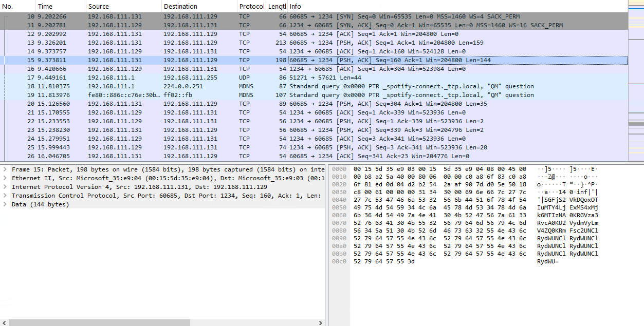
Task: Click the Destination column header
Action: (199, 6)
